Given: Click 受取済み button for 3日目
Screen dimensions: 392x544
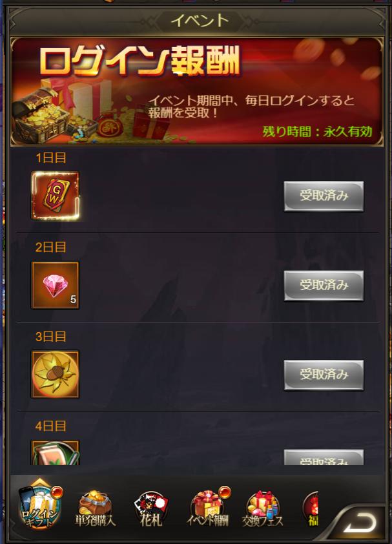Looking at the screenshot, I should (324, 375).
